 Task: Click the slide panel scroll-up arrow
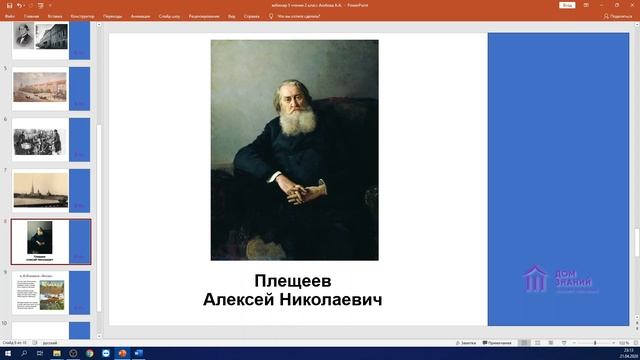pyautogui.click(x=99, y=25)
